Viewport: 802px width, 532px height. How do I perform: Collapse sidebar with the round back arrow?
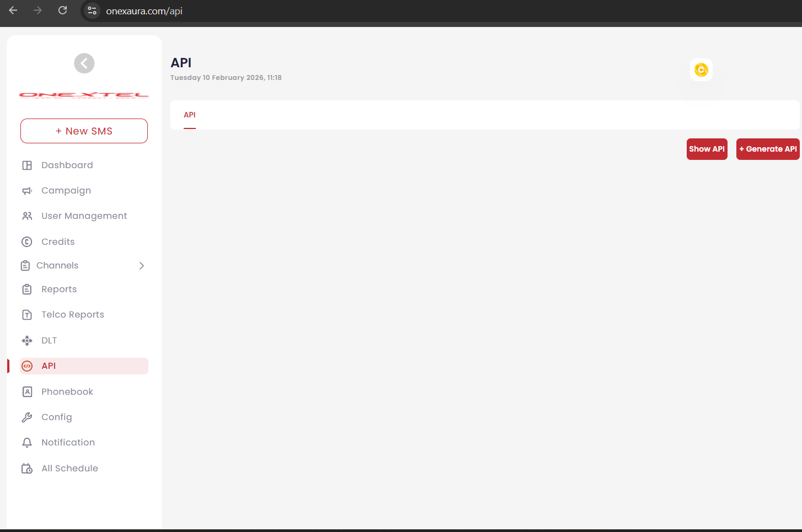(x=84, y=63)
